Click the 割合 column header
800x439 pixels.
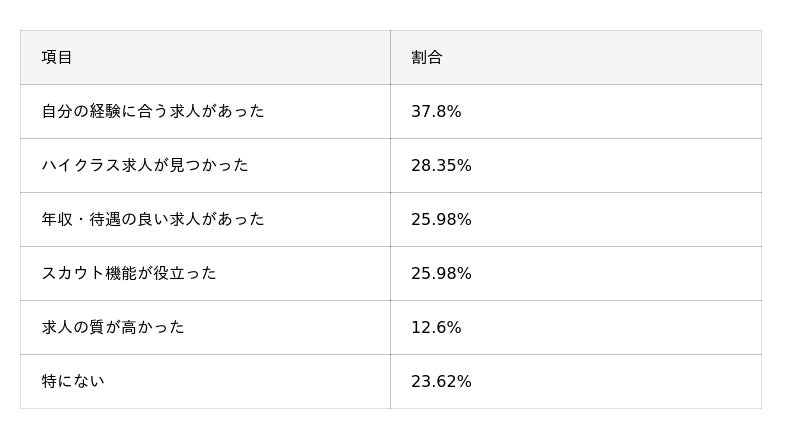427,57
